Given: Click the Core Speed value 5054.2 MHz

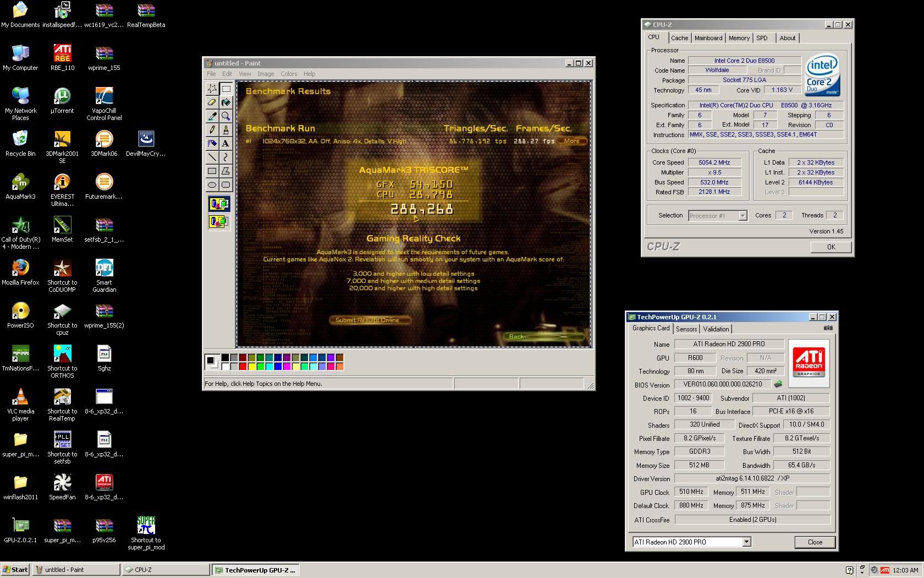Looking at the screenshot, I should point(714,162).
